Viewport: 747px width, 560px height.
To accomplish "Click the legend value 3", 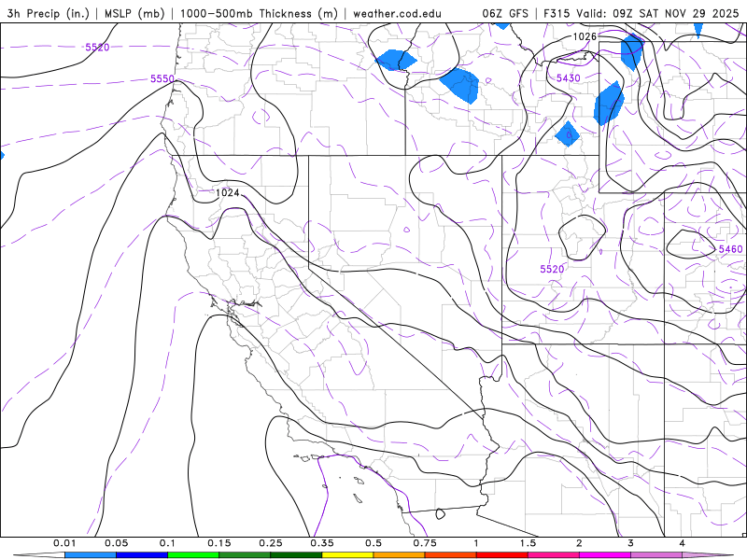I will (631, 543).
